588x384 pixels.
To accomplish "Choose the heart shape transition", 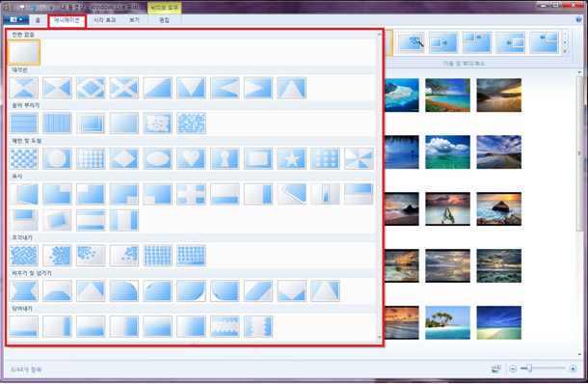I will point(191,158).
